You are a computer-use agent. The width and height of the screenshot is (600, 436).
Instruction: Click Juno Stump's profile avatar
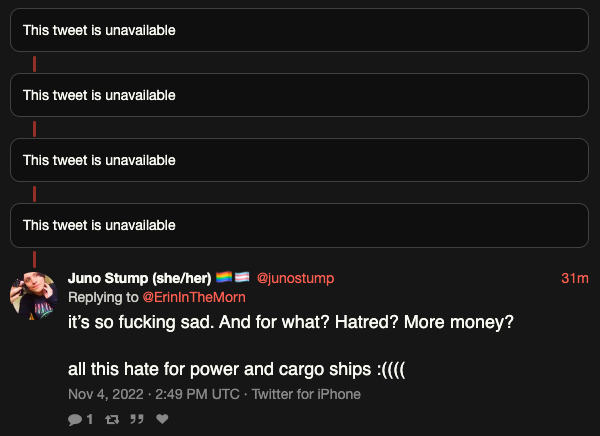pyautogui.click(x=32, y=296)
